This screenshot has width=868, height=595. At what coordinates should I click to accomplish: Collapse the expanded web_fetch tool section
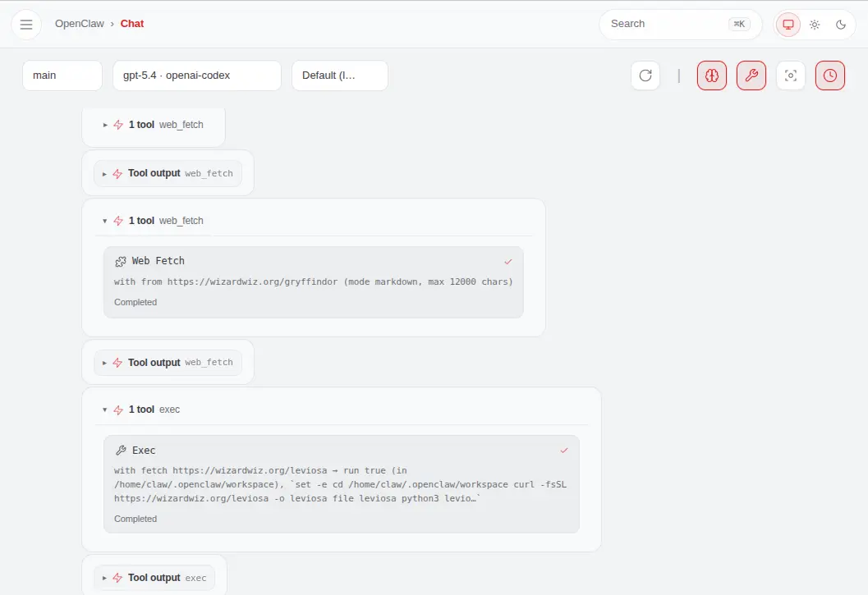tap(105, 221)
